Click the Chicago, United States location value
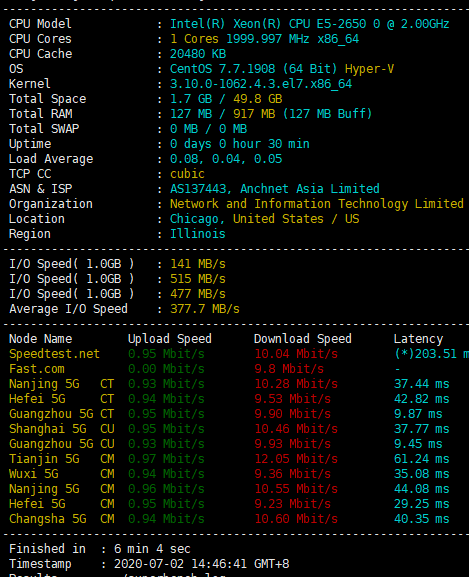The height and width of the screenshot is (577, 469). pyautogui.click(x=264, y=219)
